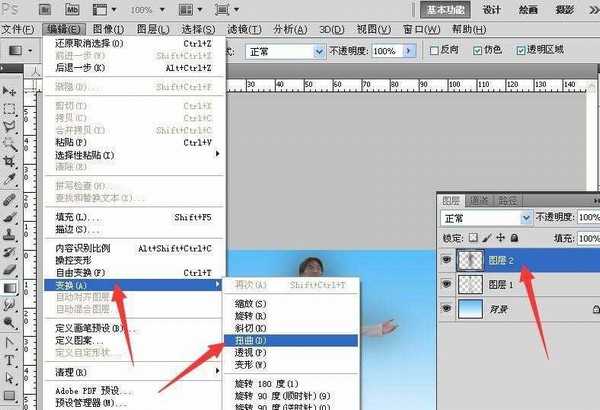The height and width of the screenshot is (410, 600).
Task: Select the 图层 1 layer thumbnail
Action: coord(470,284)
